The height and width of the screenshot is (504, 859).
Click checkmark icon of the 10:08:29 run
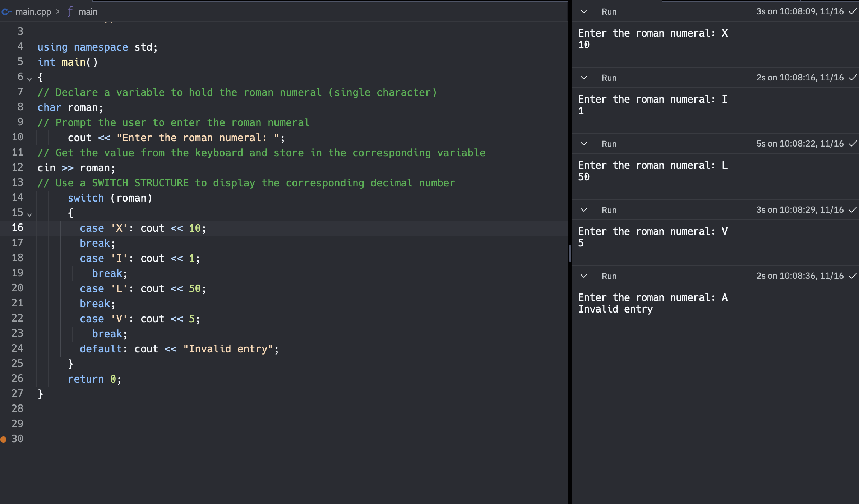(853, 210)
